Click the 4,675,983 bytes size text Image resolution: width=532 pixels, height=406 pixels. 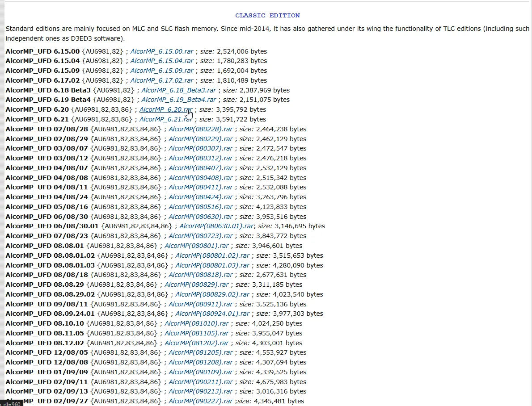click(281, 382)
